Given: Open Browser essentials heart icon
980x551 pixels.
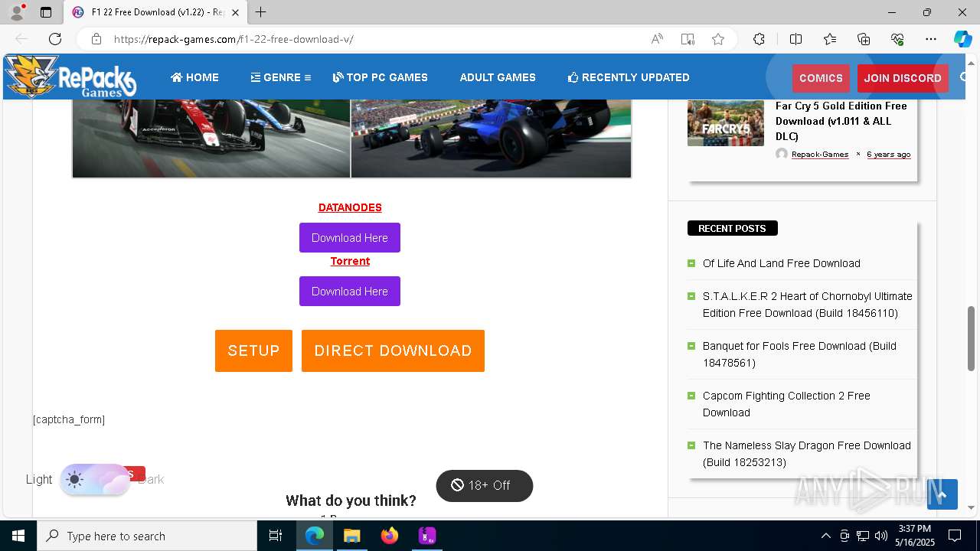Looking at the screenshot, I should tap(897, 39).
